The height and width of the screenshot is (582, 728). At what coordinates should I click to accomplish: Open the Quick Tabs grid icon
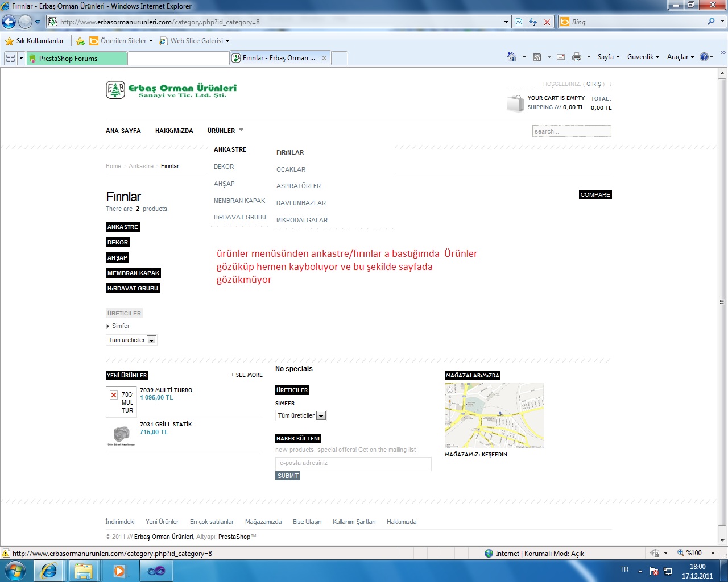tap(10, 58)
